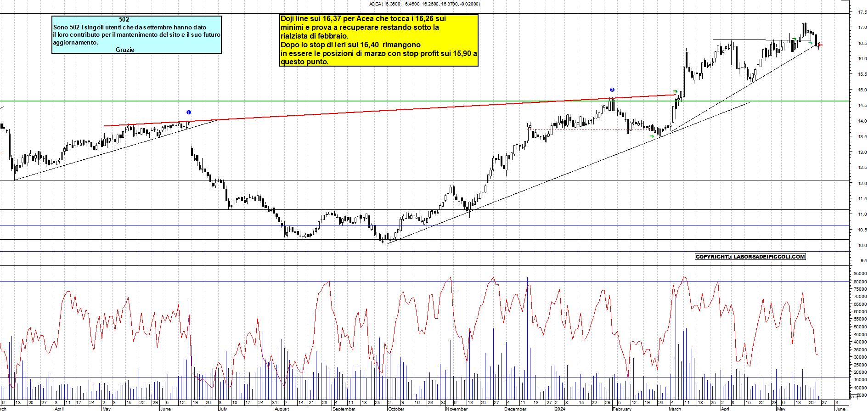Click the '9.5' price axis label

tap(863, 261)
